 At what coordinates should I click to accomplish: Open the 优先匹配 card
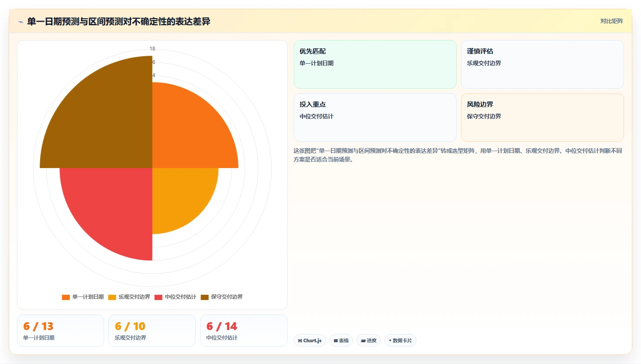point(375,64)
